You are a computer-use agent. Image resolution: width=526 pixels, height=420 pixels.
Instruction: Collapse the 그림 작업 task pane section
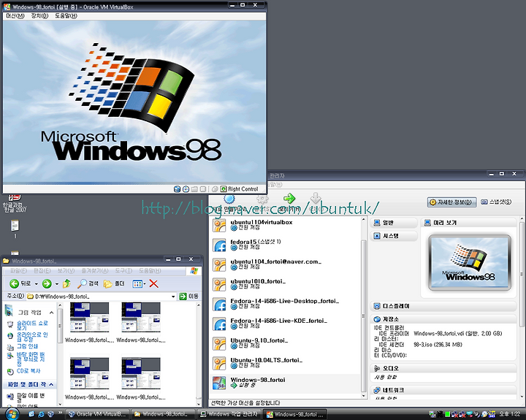coord(51,313)
